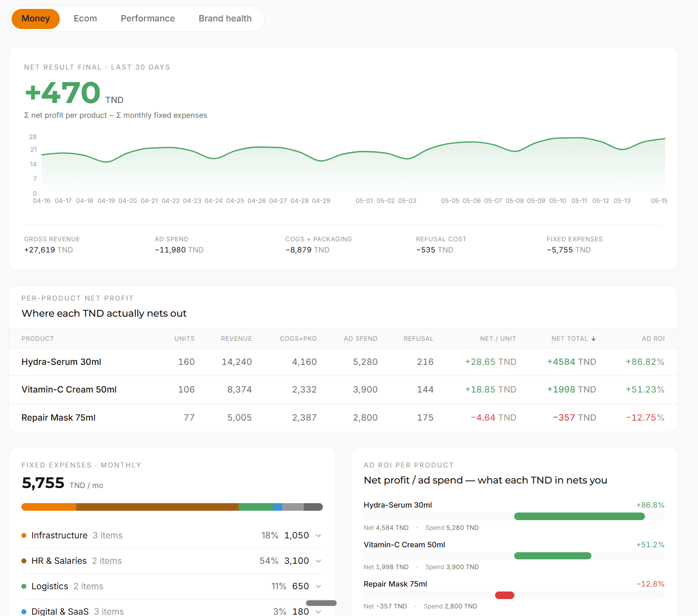
Task: Click the horizontal scrollbar thumb near bottom
Action: point(321,603)
